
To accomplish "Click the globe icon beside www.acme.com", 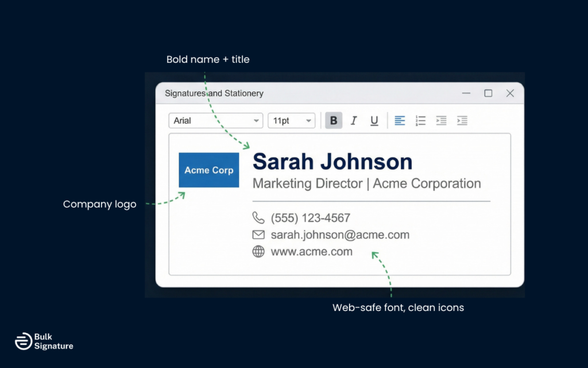I will pos(258,251).
